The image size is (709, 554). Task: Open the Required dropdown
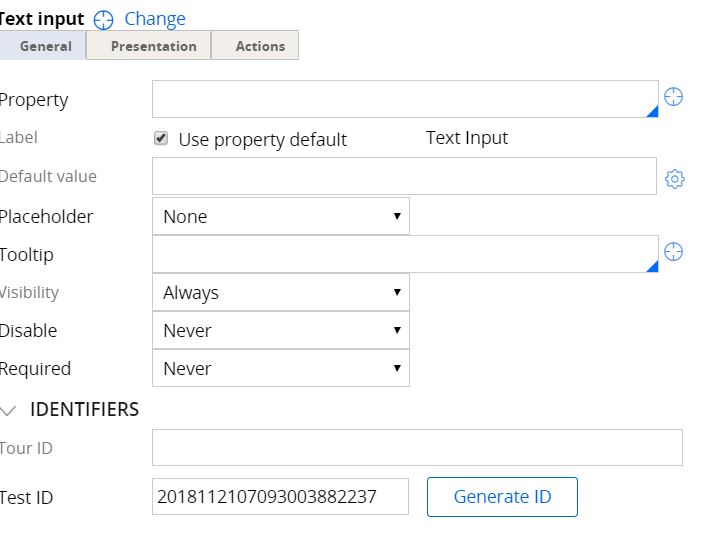(281, 368)
